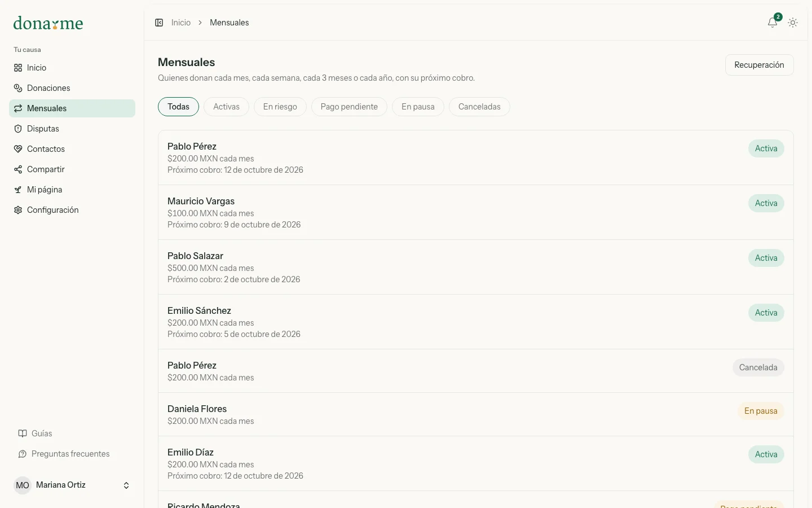Collapse the sidebar panel icon
812x508 pixels.
point(159,23)
